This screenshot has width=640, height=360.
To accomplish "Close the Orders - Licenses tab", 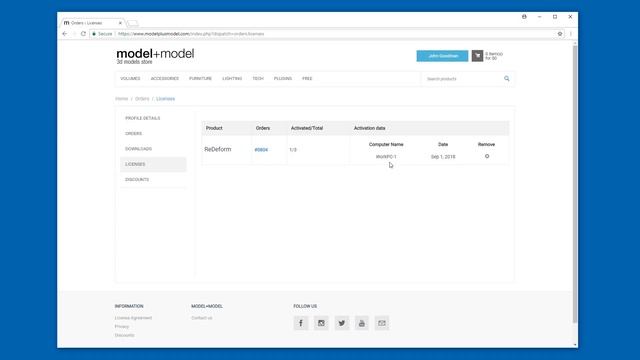I will coord(120,23).
